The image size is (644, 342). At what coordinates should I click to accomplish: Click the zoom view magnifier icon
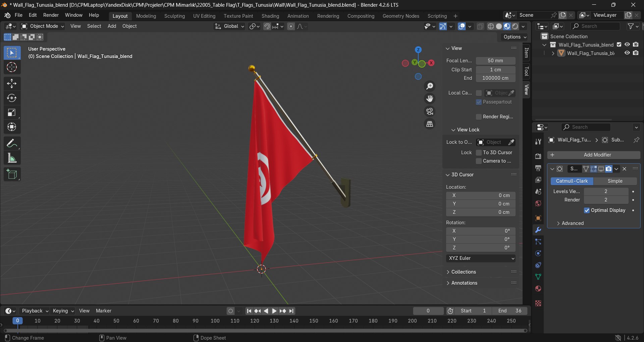pos(430,86)
